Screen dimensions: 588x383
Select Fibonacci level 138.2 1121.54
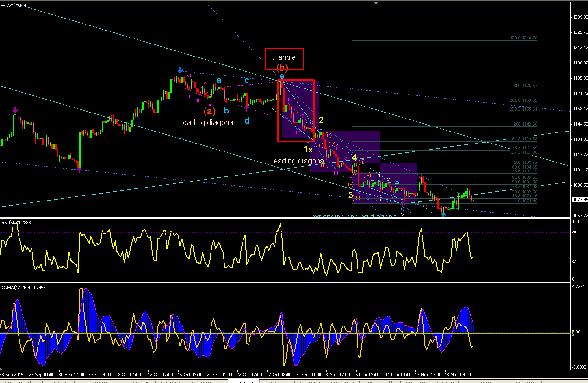point(524,147)
